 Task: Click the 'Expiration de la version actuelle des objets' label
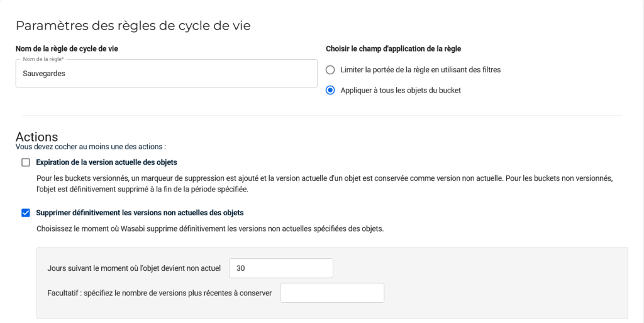(106, 162)
